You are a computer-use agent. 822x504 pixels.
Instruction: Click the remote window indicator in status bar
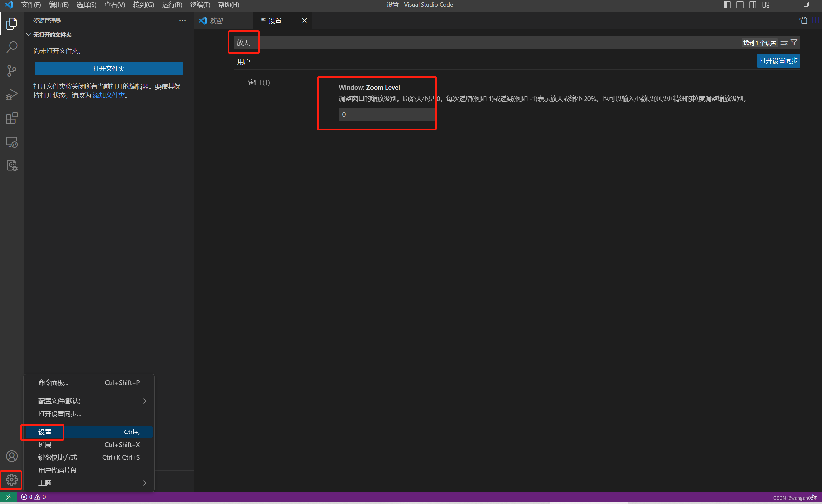pyautogui.click(x=8, y=497)
